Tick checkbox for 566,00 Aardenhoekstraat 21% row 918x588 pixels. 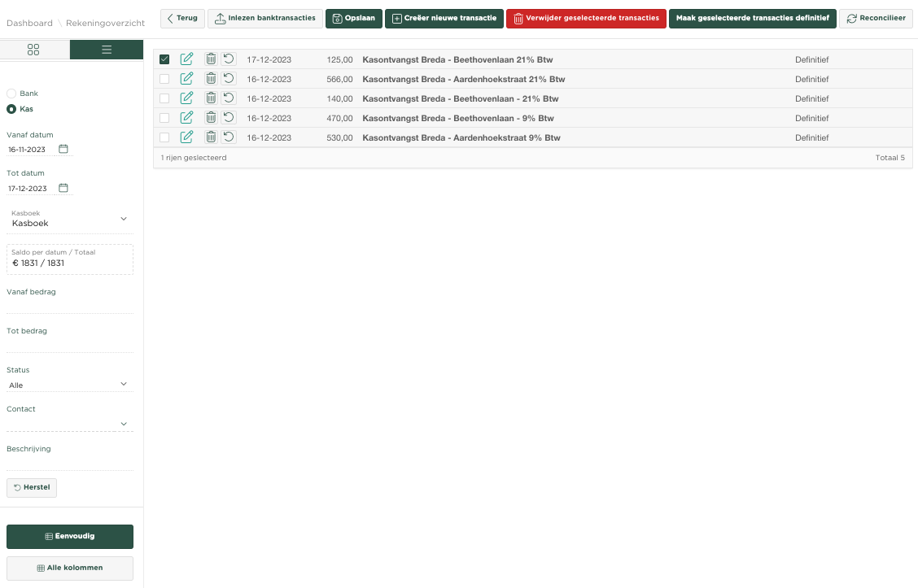click(x=164, y=79)
